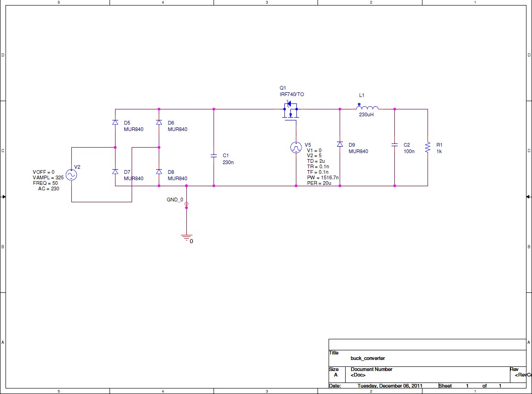Select capacitor C1 symbol
532x394 pixels.
[x=214, y=156]
